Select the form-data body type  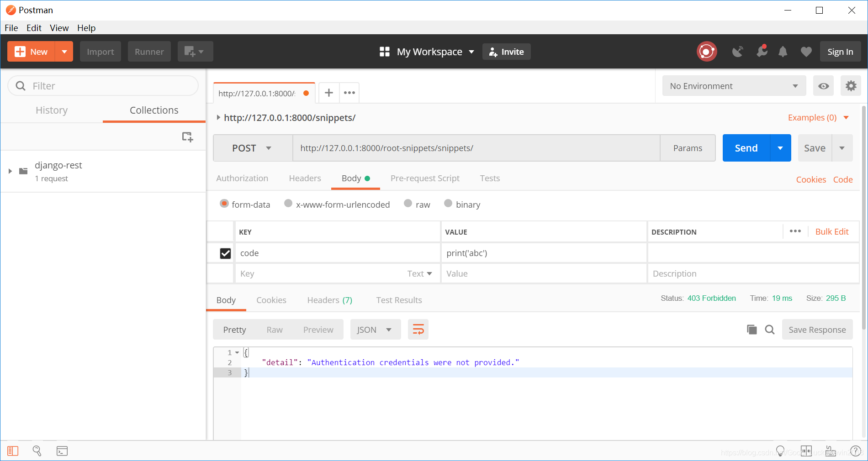point(224,204)
